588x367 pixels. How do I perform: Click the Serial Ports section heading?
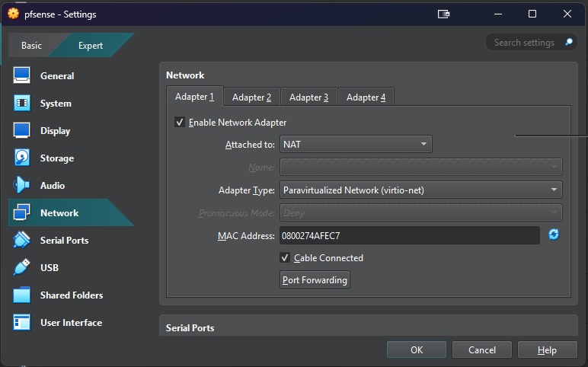point(190,327)
